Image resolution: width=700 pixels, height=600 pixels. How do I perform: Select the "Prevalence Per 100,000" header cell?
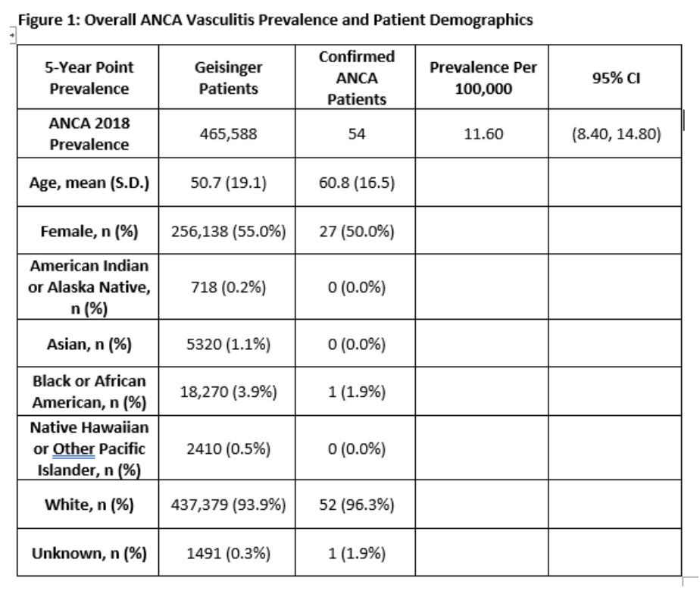(x=483, y=78)
